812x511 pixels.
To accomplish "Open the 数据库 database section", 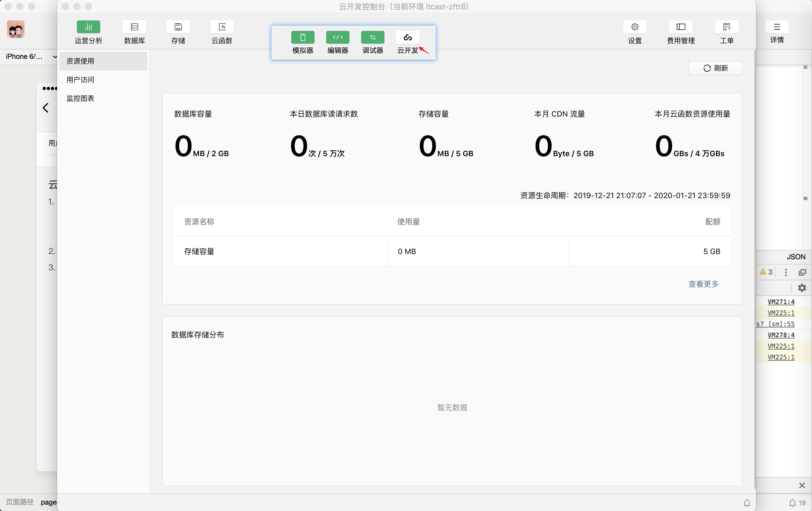I will click(x=134, y=32).
